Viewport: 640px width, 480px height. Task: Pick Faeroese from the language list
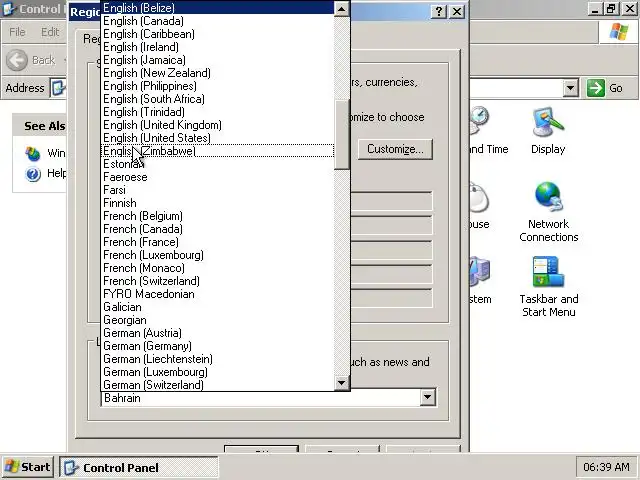(217, 177)
